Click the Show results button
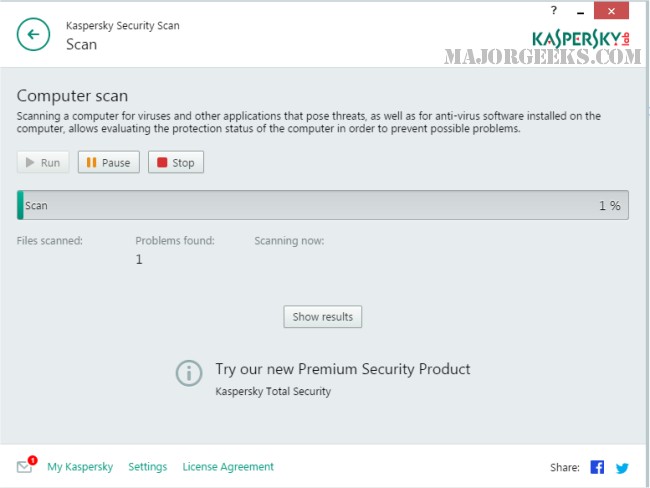This screenshot has width=650, height=488. pos(322,317)
